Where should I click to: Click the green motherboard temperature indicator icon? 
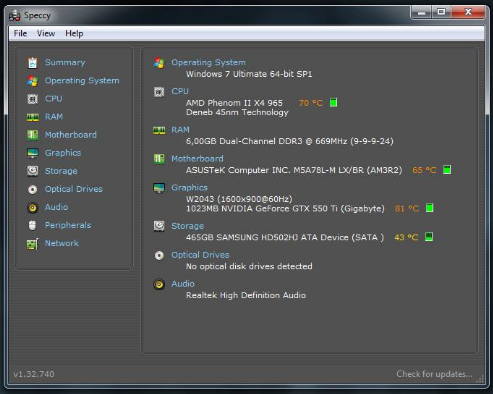447,170
